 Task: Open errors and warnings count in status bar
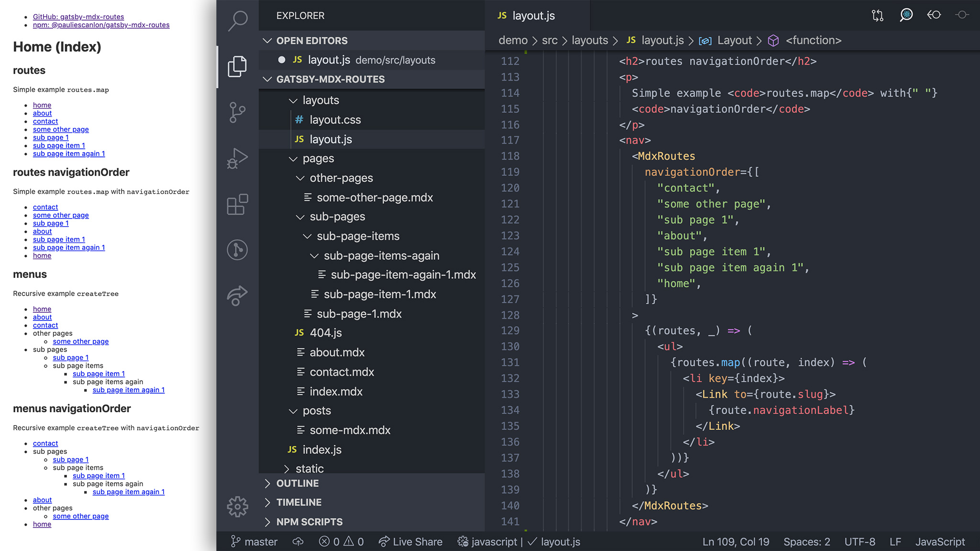(341, 541)
